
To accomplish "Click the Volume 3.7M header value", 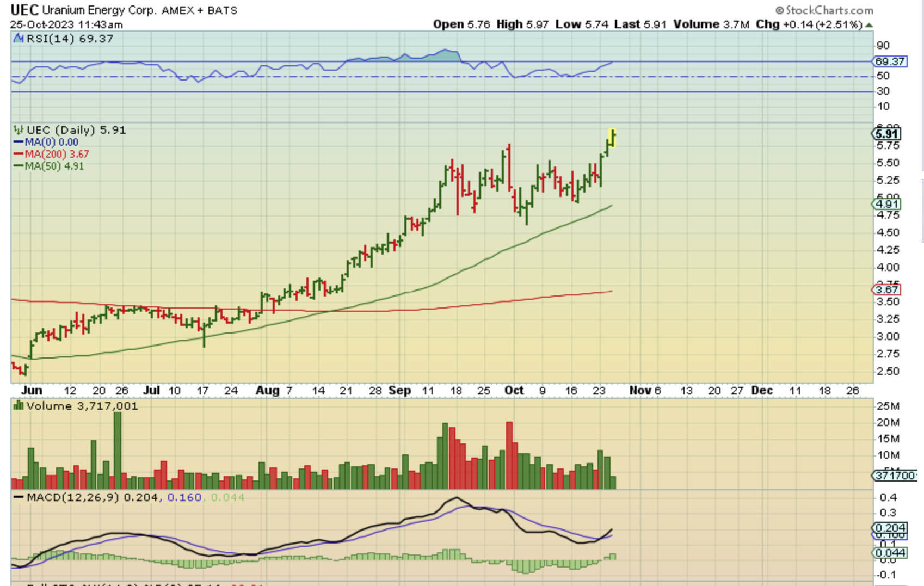I will tap(711, 24).
